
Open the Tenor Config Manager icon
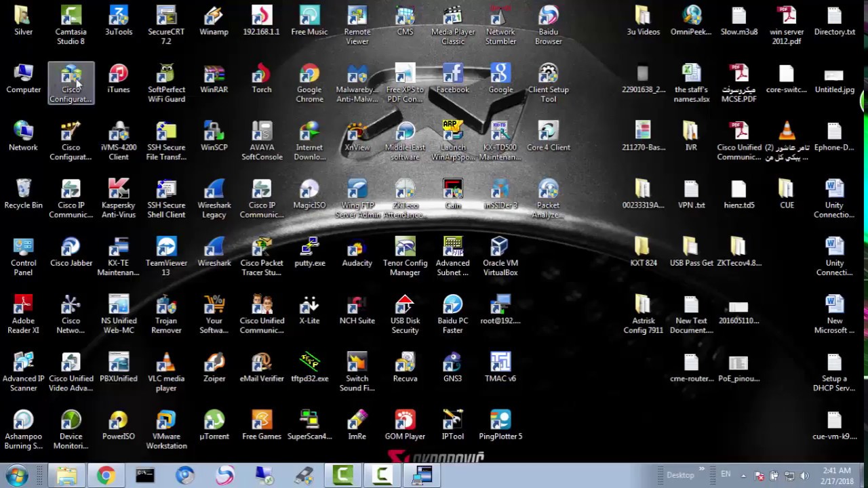click(x=405, y=256)
